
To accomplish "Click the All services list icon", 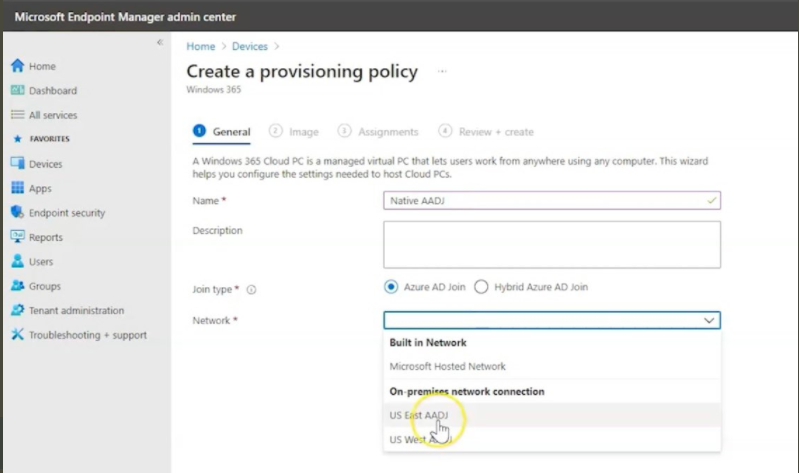I will [x=17, y=115].
